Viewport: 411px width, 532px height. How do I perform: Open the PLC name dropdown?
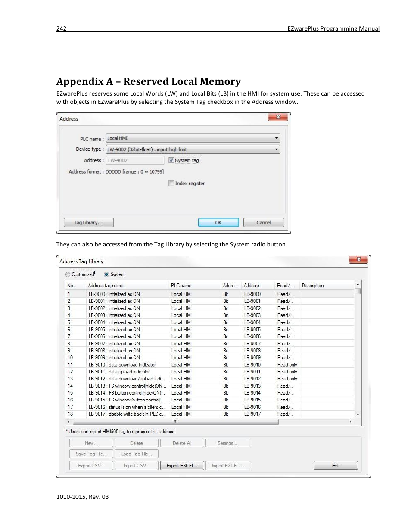(x=193, y=138)
